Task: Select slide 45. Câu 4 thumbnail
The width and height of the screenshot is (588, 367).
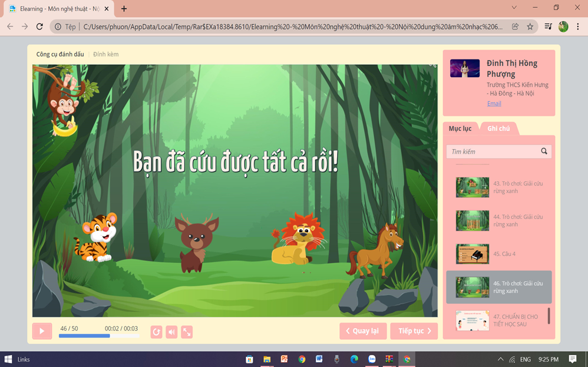Action: (x=473, y=254)
